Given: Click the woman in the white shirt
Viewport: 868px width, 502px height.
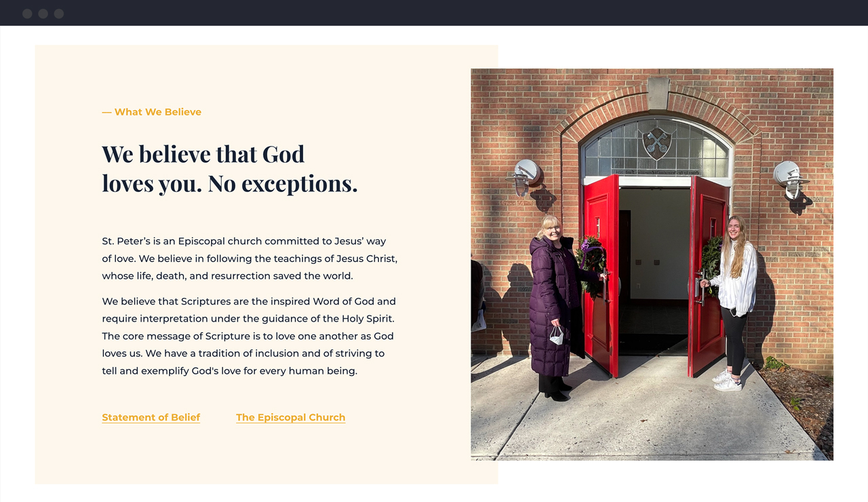Looking at the screenshot, I should click(734, 292).
